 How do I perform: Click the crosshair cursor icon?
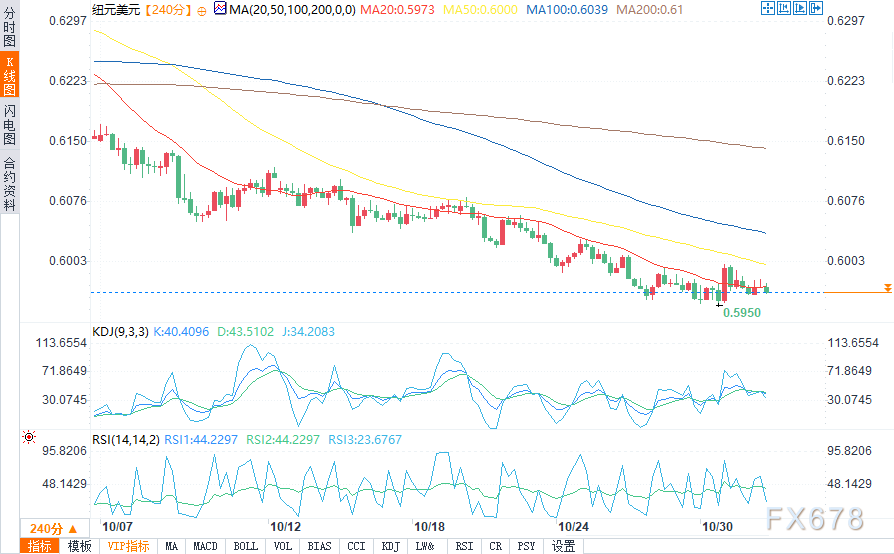pyautogui.click(x=767, y=8)
